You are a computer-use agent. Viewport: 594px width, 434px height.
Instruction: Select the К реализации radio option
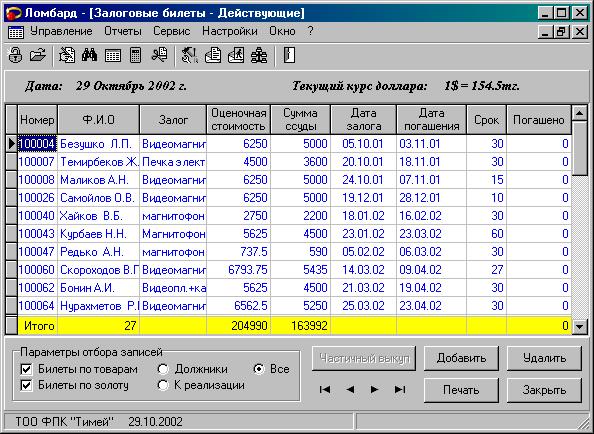click(x=163, y=386)
